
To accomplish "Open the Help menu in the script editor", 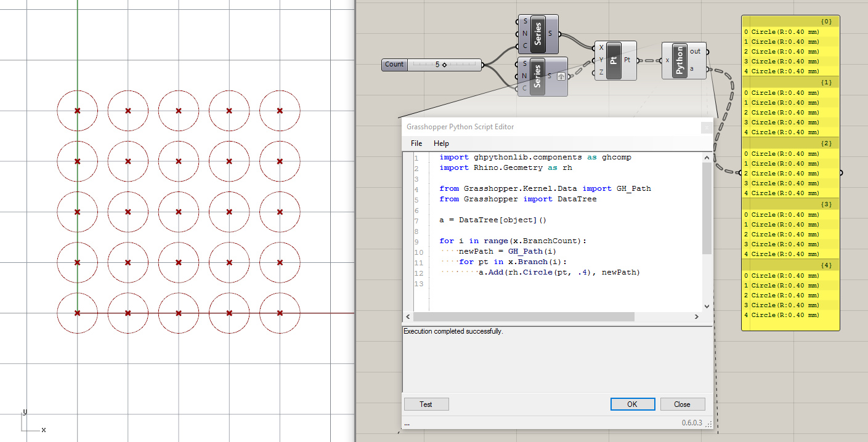I will 441,143.
